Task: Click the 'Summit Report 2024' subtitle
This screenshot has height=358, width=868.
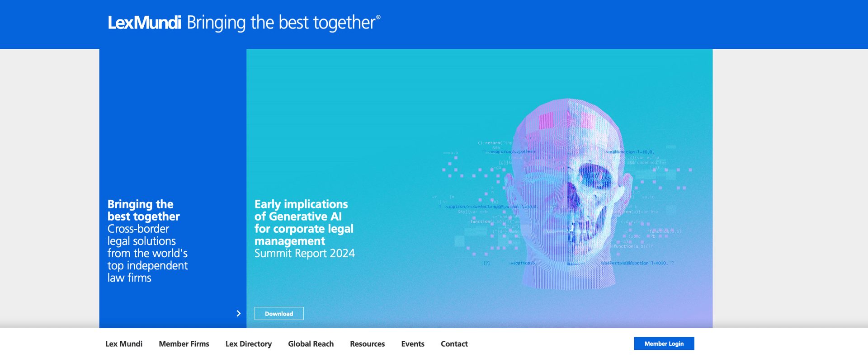Action: [x=305, y=254]
